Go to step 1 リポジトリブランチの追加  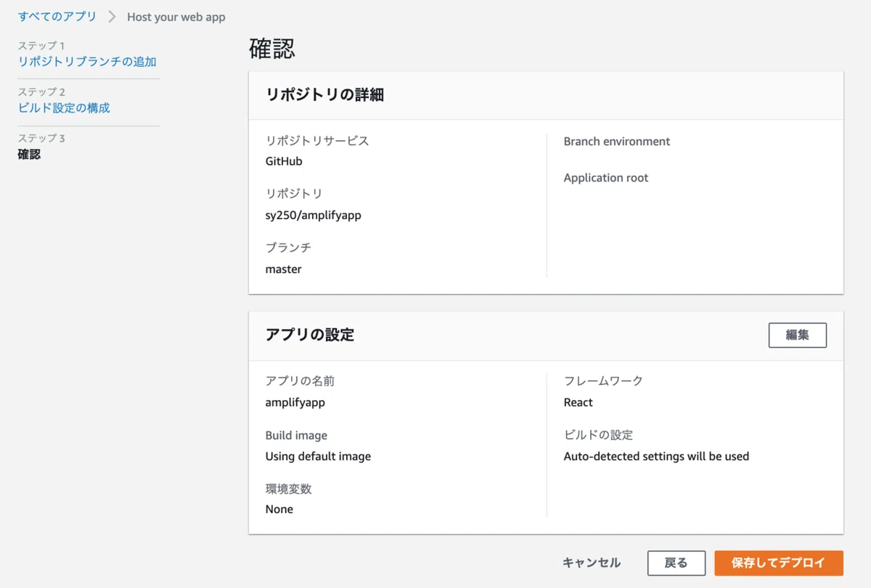(x=87, y=62)
